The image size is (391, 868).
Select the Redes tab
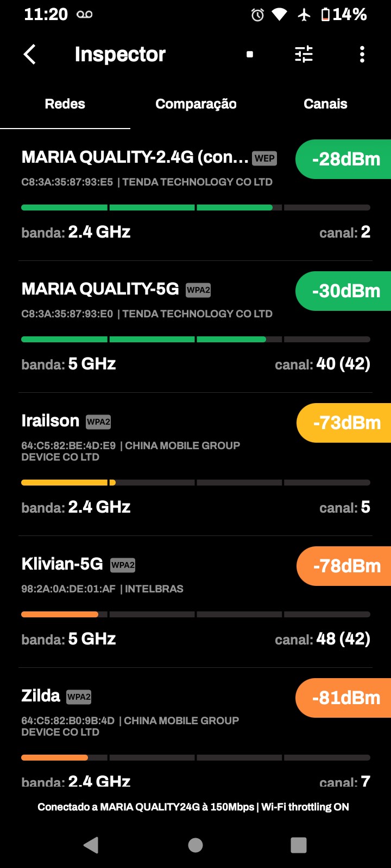pos(65,104)
